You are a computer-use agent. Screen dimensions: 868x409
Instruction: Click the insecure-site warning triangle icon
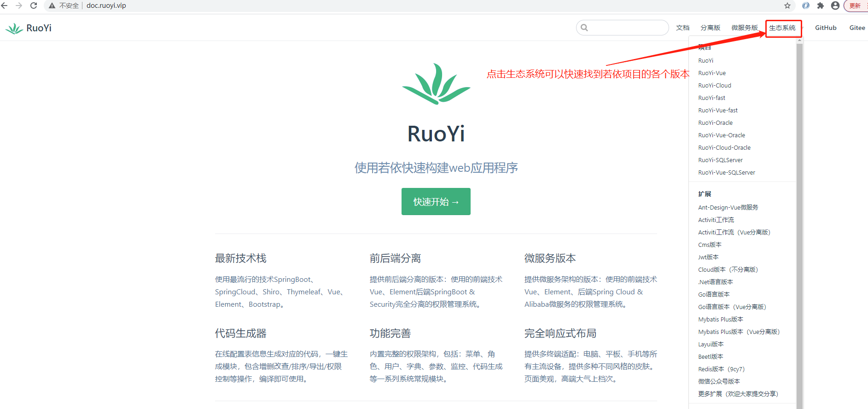pyautogui.click(x=52, y=6)
